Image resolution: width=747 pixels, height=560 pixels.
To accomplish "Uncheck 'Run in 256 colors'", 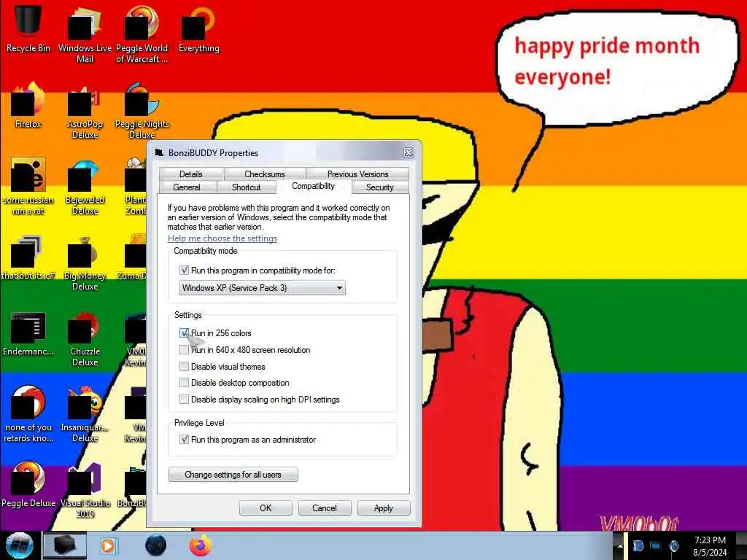I will pyautogui.click(x=184, y=332).
